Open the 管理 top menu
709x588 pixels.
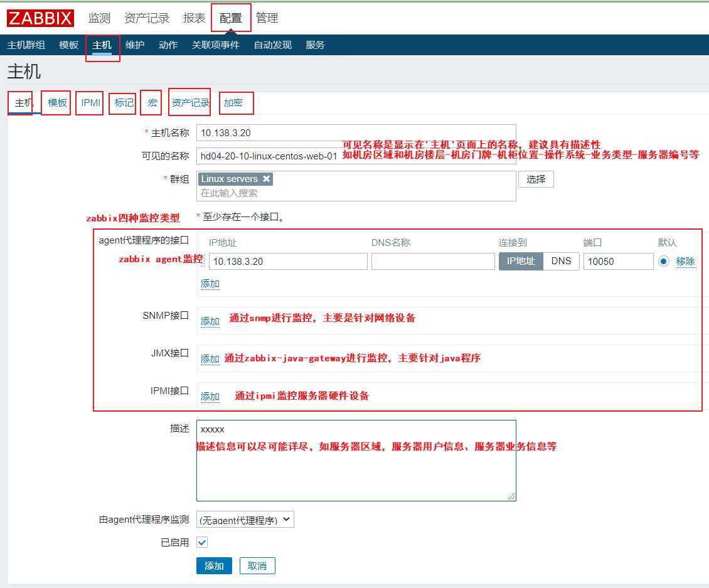click(267, 18)
